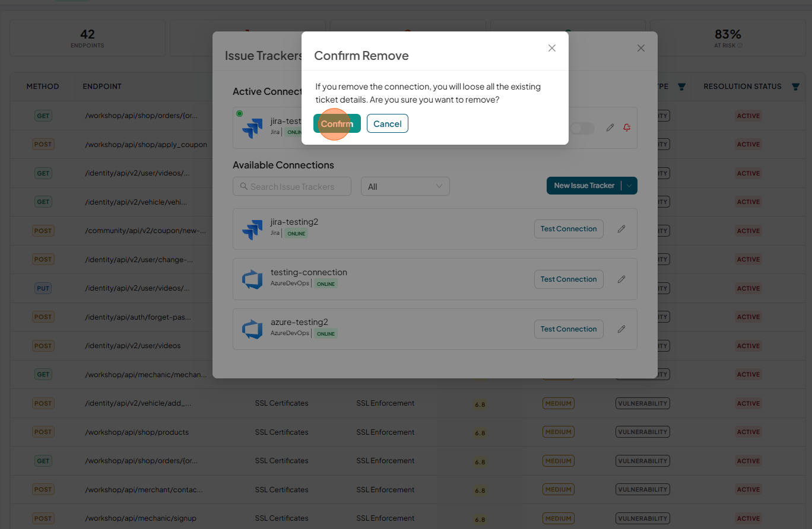Create a New Issue Tracker
This screenshot has width=812, height=529.
584,186
